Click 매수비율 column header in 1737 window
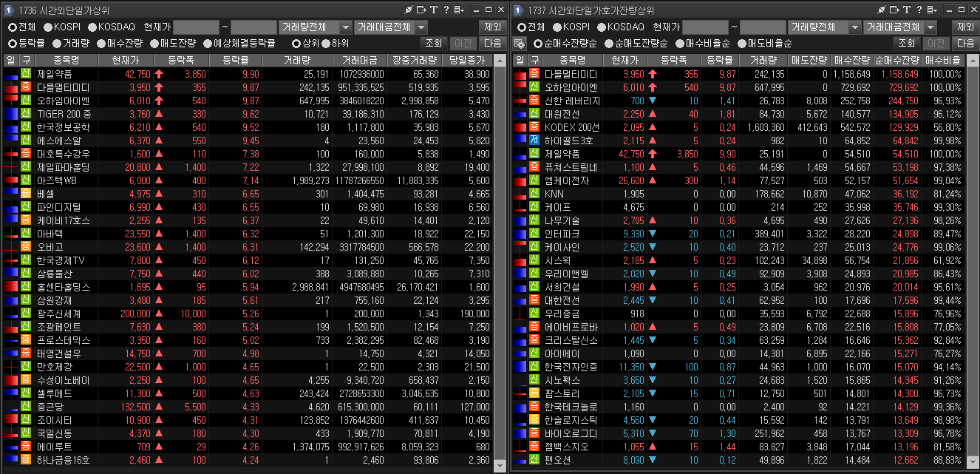Image resolution: width=980 pixels, height=474 pixels. (x=942, y=61)
